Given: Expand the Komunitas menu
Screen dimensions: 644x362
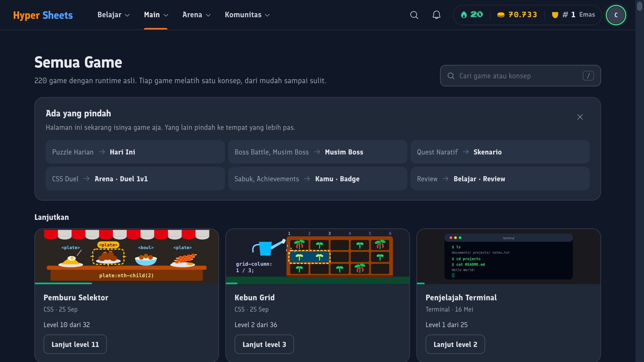Looking at the screenshot, I should point(247,15).
